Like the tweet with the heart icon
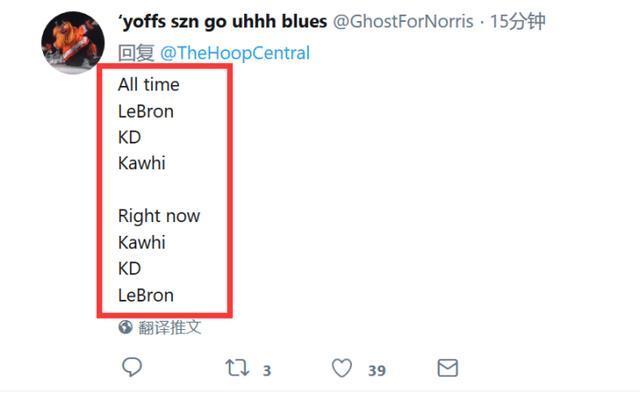 tap(342, 368)
